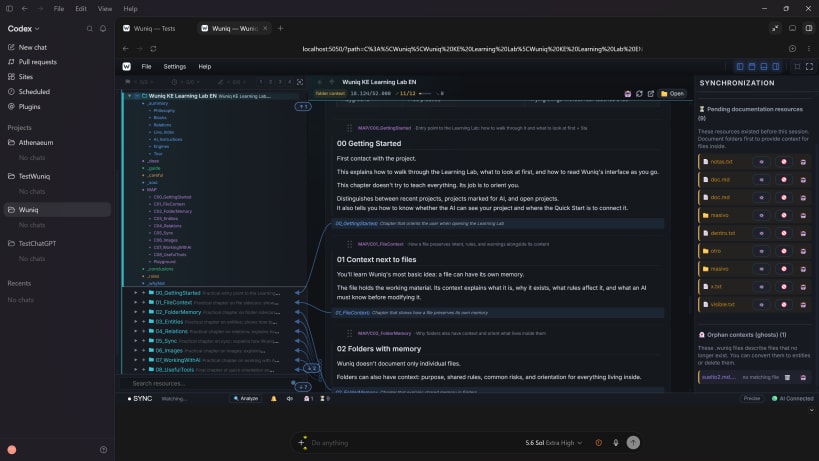Reload the localhost page
The width and height of the screenshot is (819, 461).
[x=153, y=49]
